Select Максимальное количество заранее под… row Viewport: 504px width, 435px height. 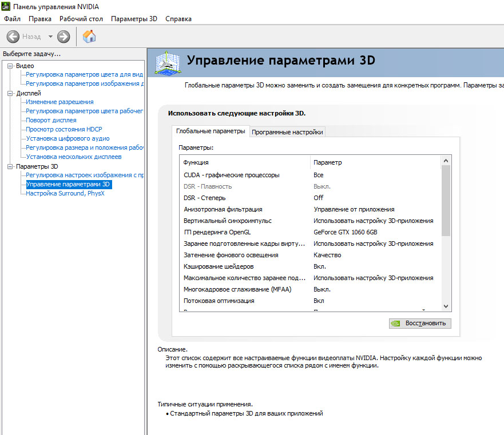click(x=310, y=278)
